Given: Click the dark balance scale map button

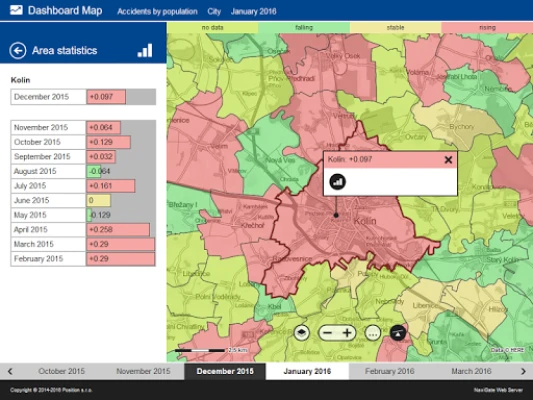Looking at the screenshot, I should tap(398, 333).
